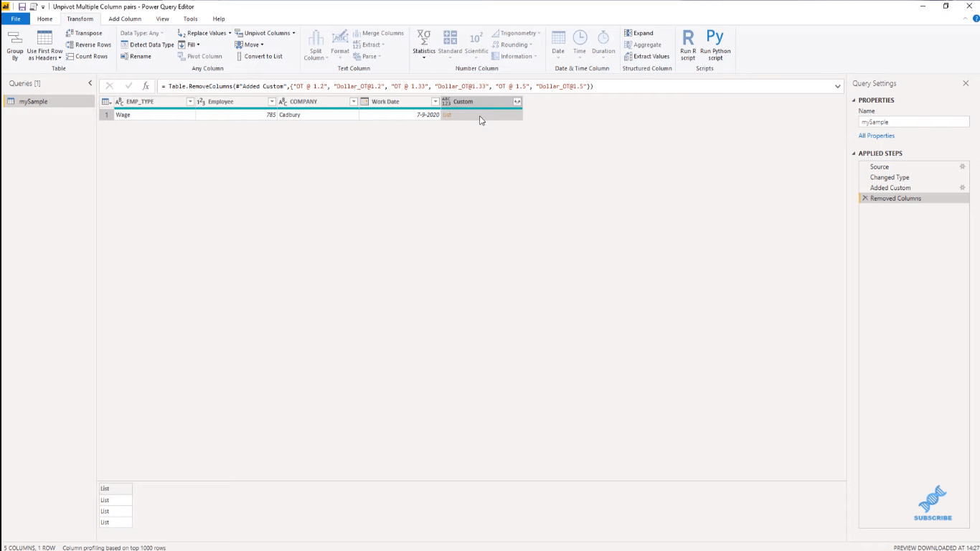Open the Date column tool
The image size is (980, 551).
(558, 43)
